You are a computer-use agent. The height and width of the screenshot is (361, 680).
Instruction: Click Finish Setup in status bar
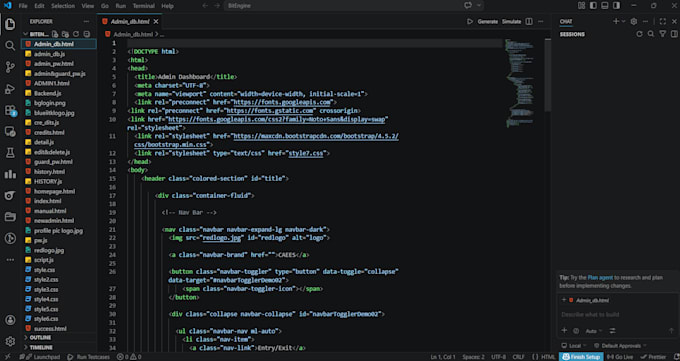581,357
